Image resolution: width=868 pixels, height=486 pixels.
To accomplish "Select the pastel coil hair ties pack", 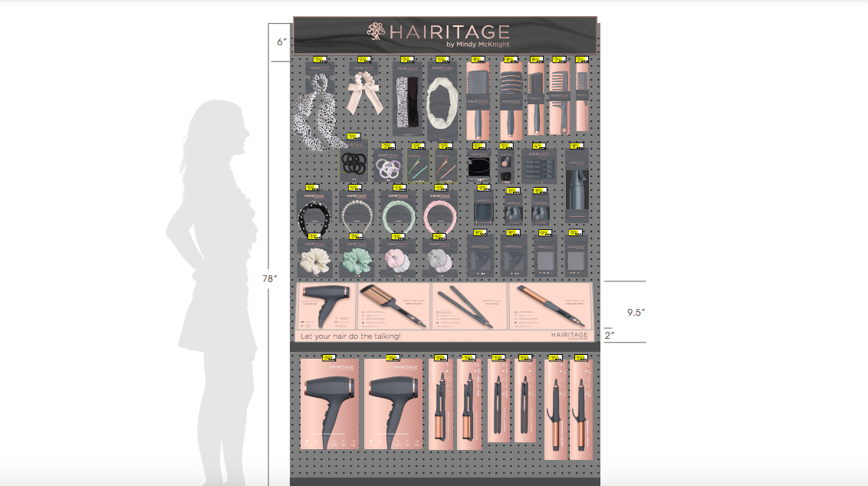I will point(388,164).
